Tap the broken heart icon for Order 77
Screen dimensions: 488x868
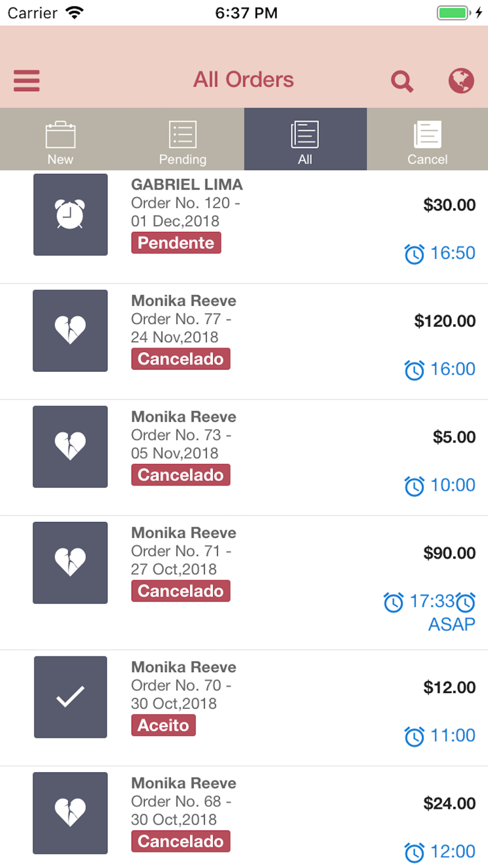(70, 331)
